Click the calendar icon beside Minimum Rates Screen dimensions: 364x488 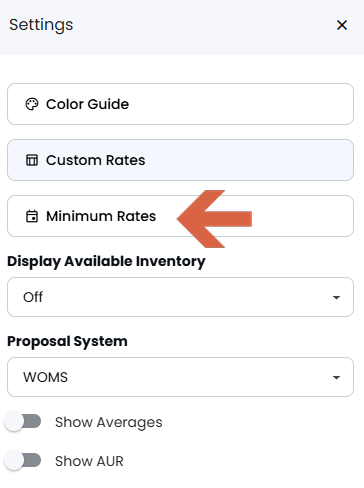(x=32, y=216)
